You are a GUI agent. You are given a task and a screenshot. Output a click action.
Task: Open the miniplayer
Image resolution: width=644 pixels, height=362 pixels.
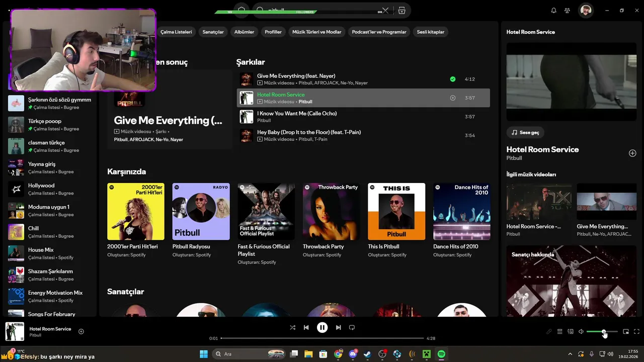pos(626,332)
